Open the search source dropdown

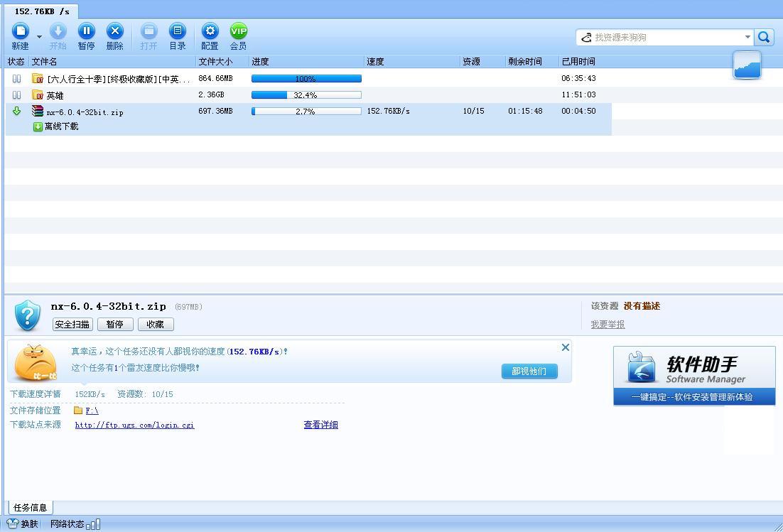[747, 36]
